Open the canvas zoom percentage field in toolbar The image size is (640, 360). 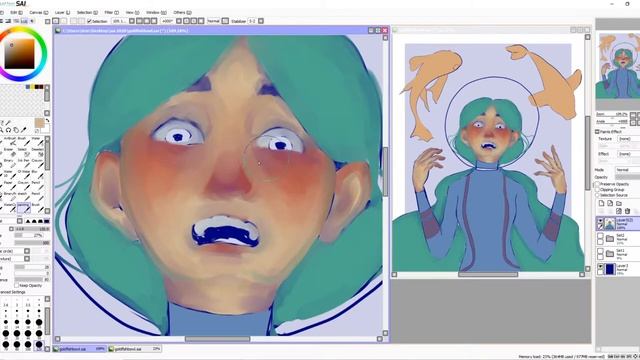click(x=120, y=21)
